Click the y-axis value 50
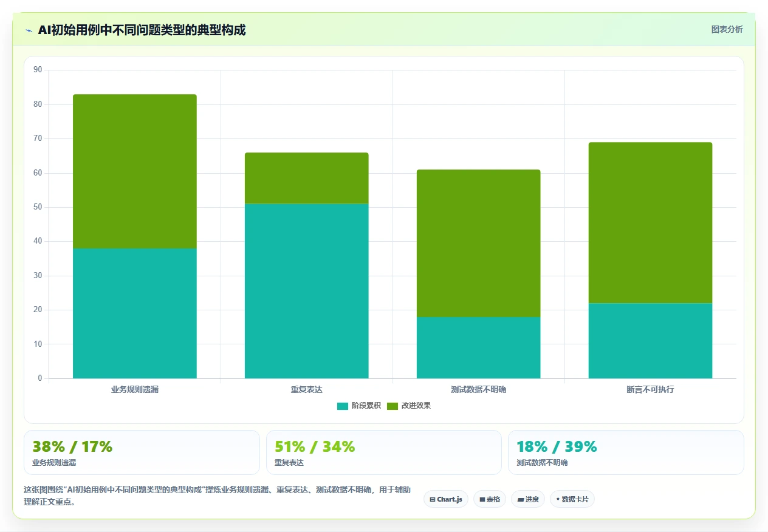The height and width of the screenshot is (532, 768). click(38, 207)
